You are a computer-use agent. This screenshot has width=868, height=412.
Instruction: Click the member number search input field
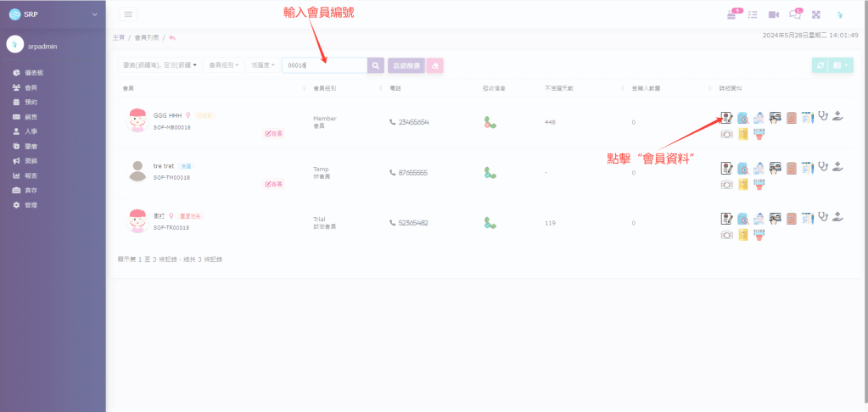(324, 65)
